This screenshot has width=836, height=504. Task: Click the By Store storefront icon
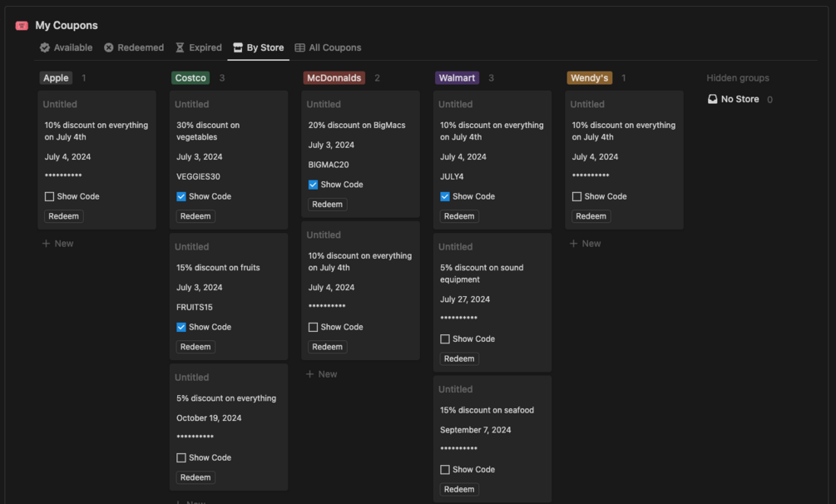[238, 48]
